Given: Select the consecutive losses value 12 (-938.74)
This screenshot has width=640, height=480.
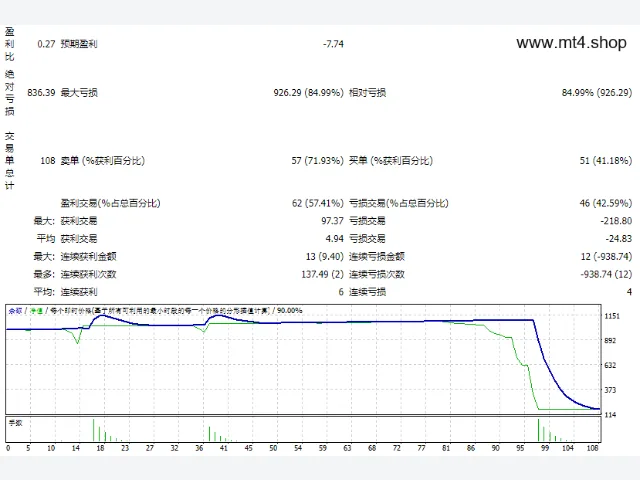Looking at the screenshot, I should pyautogui.click(x=606, y=256).
